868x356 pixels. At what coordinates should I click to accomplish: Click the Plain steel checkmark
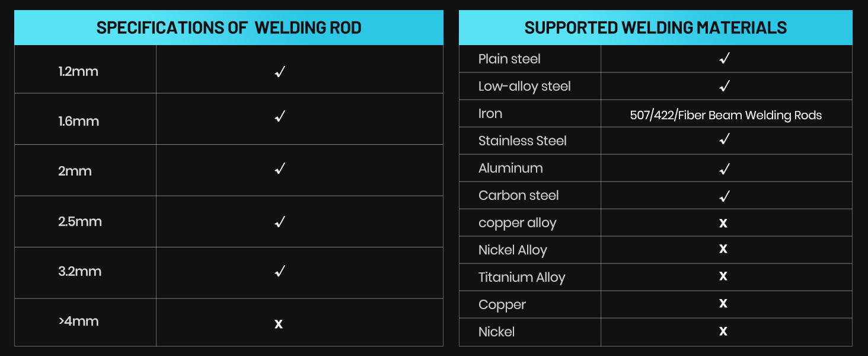click(x=724, y=58)
